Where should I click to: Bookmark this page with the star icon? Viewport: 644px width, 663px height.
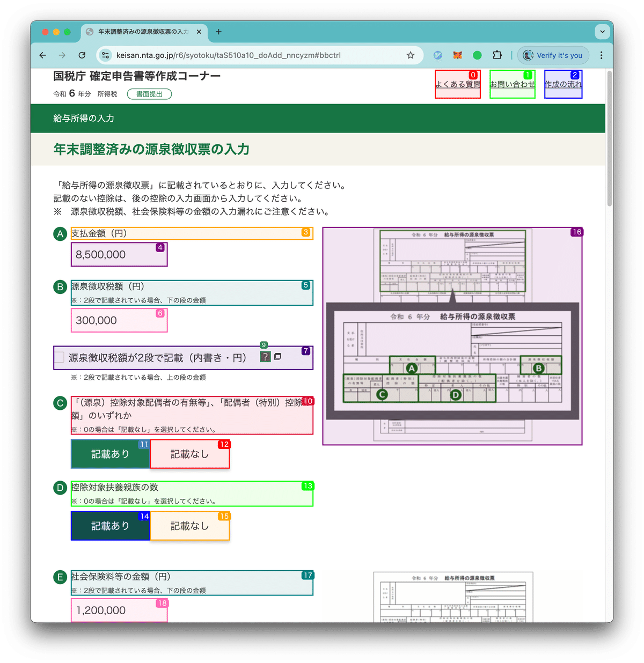point(411,55)
